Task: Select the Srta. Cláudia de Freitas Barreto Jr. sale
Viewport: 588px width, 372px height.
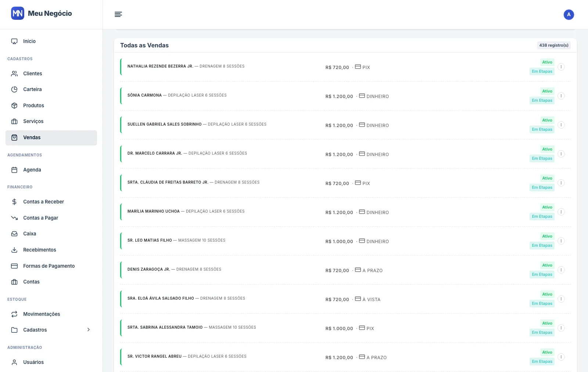Action: point(345,183)
